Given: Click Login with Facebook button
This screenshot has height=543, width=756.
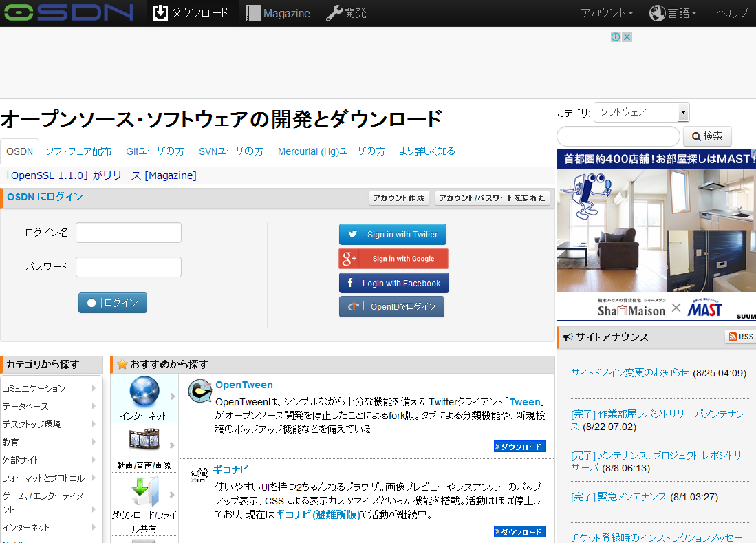Looking at the screenshot, I should [393, 284].
